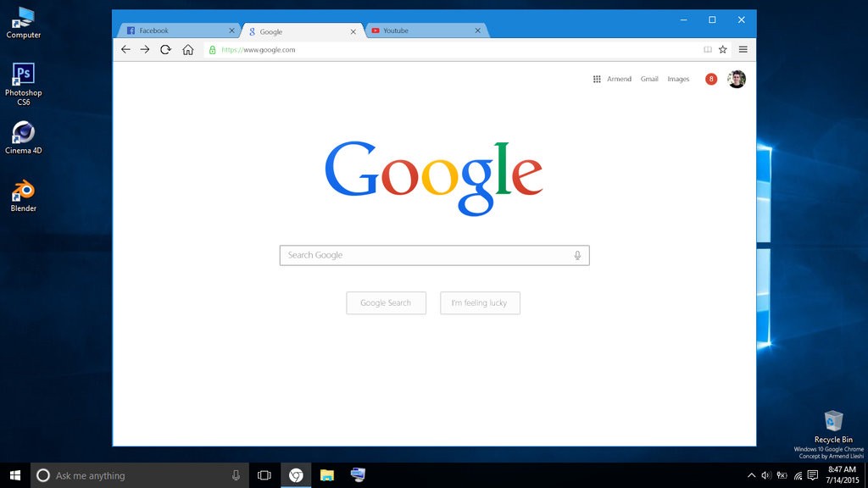The width and height of the screenshot is (868, 488).
Task: Show hidden system tray icons
Action: (751, 475)
